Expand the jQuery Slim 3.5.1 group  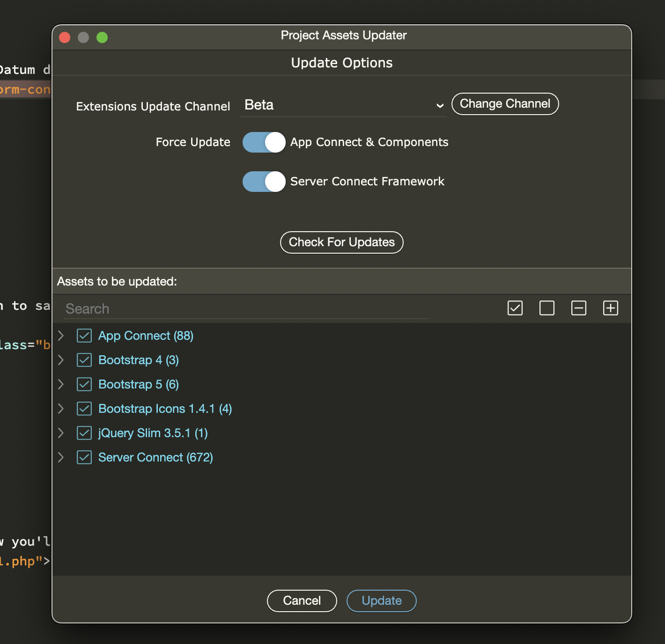click(x=61, y=433)
